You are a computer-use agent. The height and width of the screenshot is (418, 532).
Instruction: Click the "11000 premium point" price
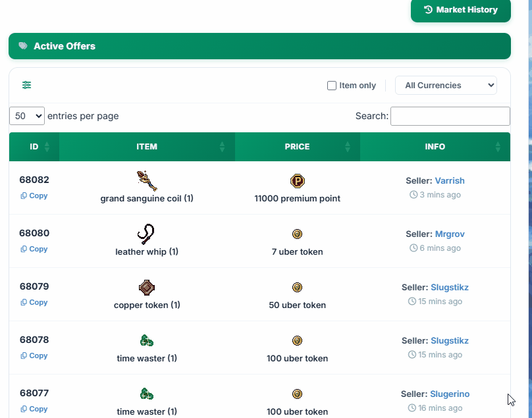297,199
